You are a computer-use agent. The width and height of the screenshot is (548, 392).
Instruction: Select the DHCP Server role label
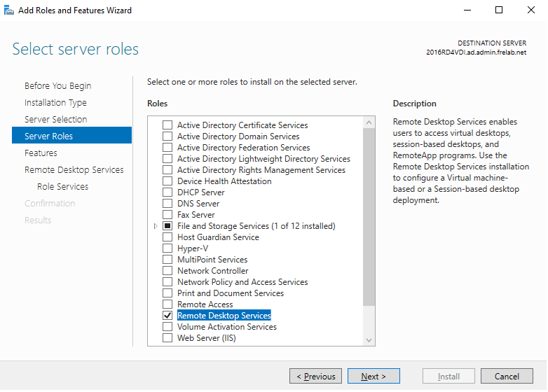point(201,192)
